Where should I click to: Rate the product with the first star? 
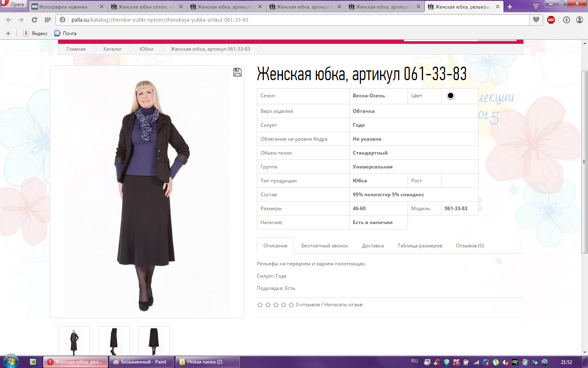(x=260, y=305)
